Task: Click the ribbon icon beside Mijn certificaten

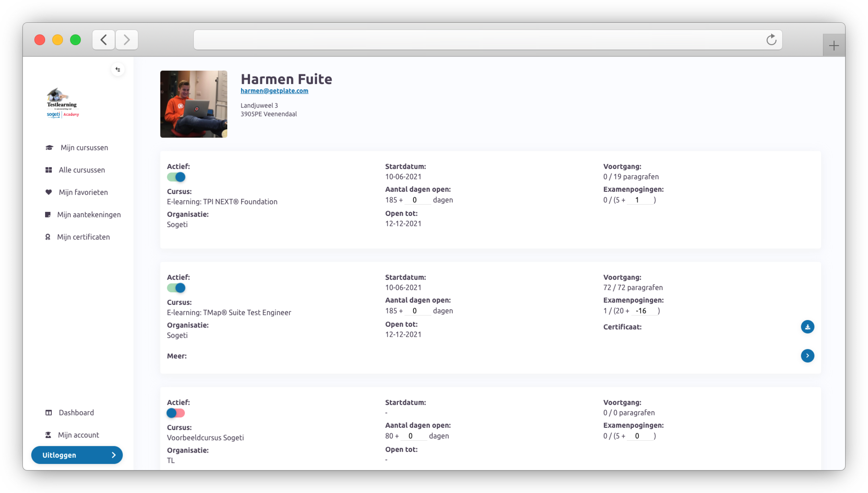Action: click(x=48, y=237)
